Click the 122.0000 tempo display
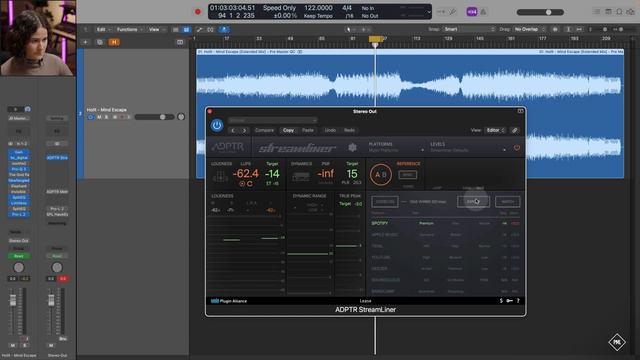This screenshot has width=640, height=360. click(318, 8)
